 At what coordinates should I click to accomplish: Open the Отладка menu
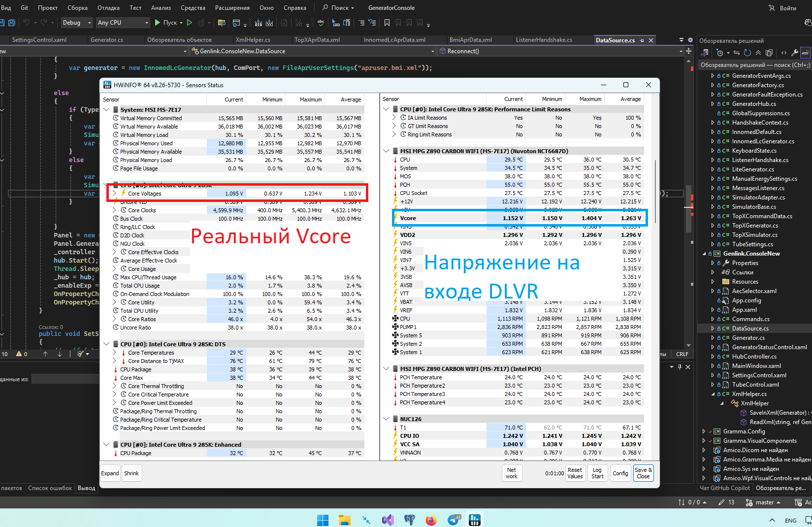(108, 8)
